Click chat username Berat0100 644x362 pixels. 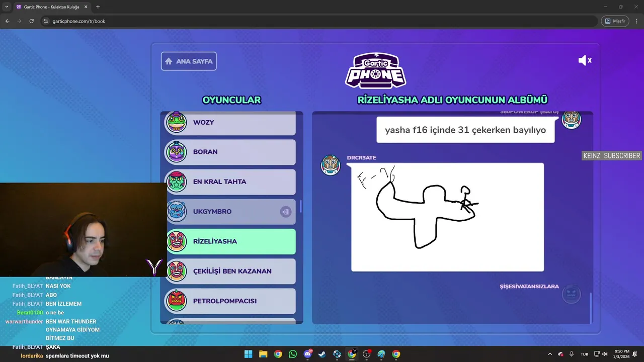tap(30, 313)
